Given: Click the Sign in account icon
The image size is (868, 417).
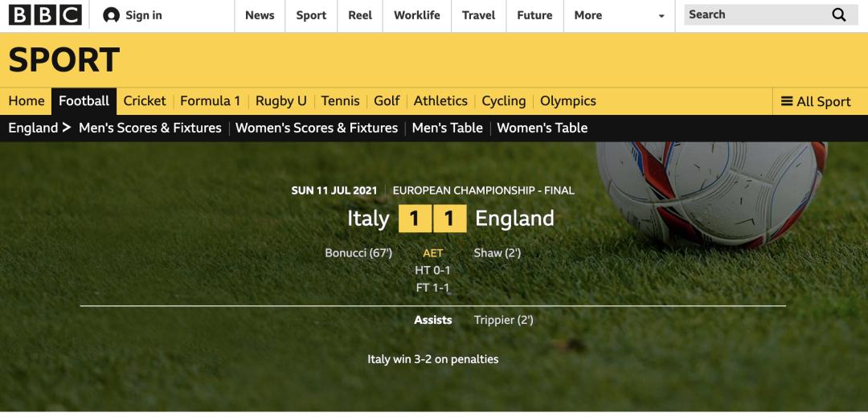Looking at the screenshot, I should point(112,15).
